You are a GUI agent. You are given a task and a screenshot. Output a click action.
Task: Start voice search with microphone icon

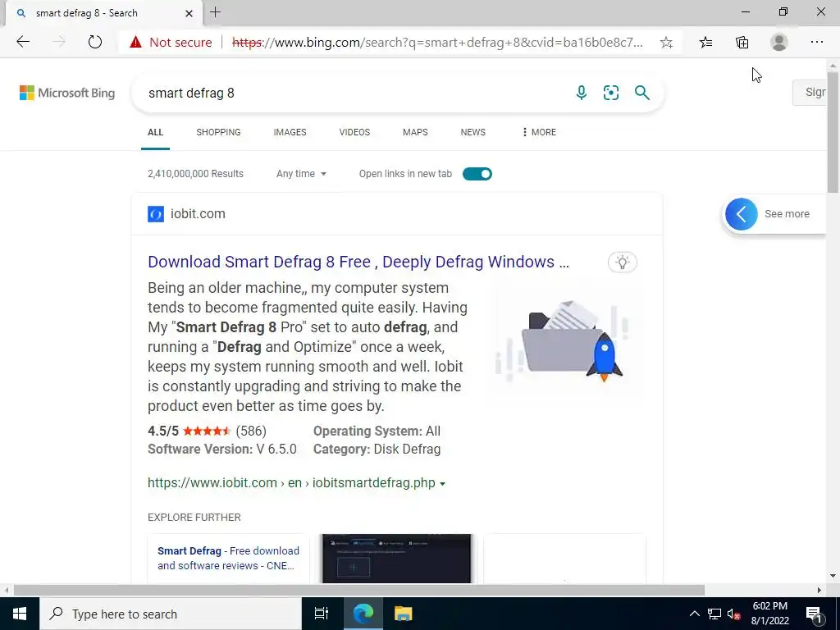(582, 93)
